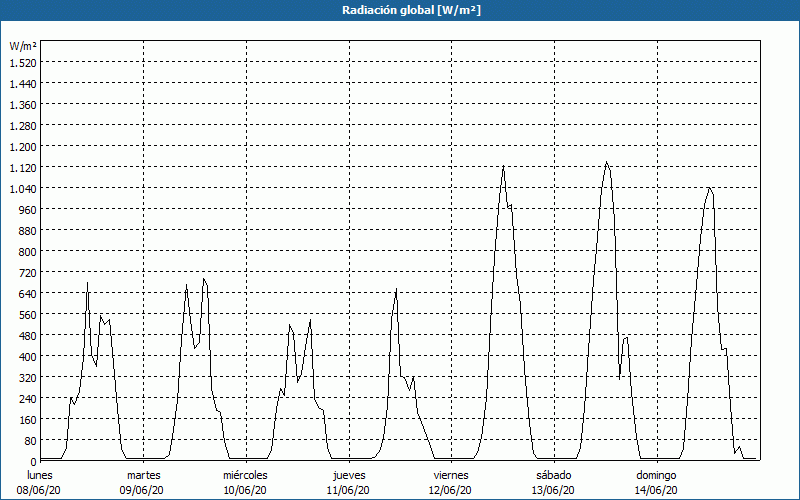Viewport: 800px width, 500px height.
Task: Click the 'viernes' day label
Action: (451, 475)
